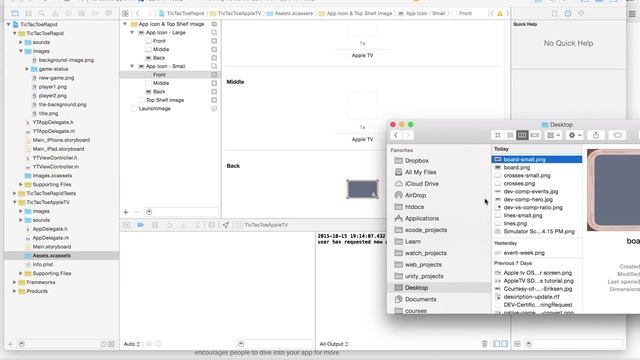This screenshot has width=640, height=360.
Task: Select App Icon - Small in jump bar
Action: point(422,13)
